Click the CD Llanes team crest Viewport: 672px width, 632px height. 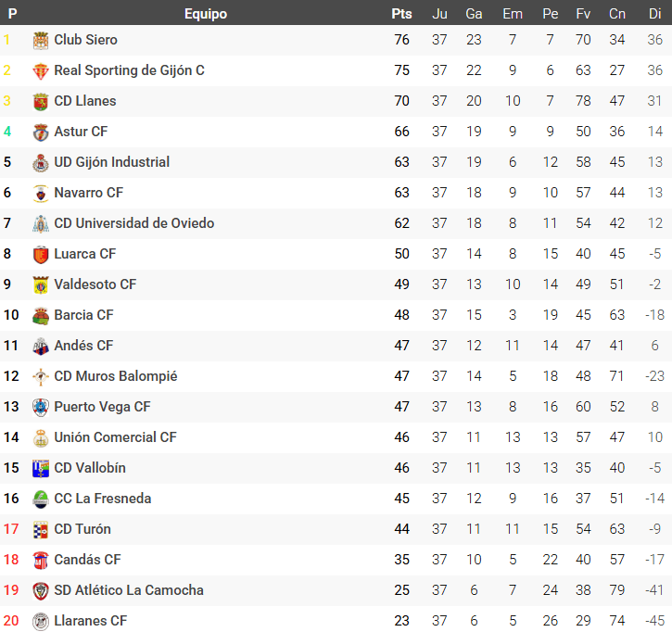[x=41, y=102]
